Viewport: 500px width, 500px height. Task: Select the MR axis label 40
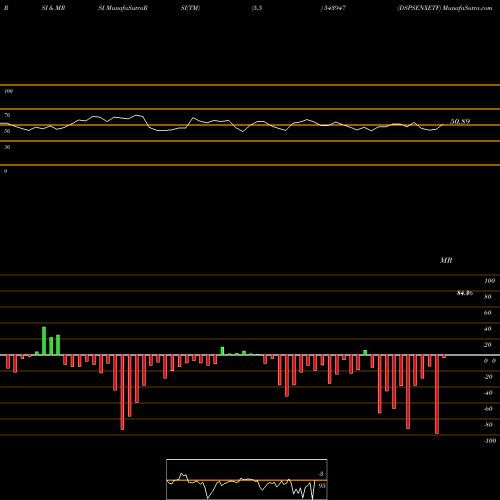click(487, 329)
